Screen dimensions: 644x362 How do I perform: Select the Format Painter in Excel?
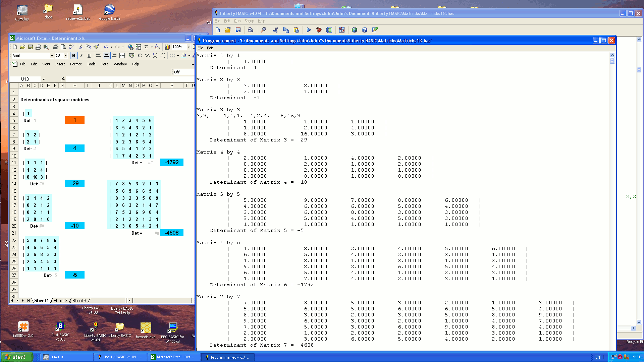click(97, 47)
